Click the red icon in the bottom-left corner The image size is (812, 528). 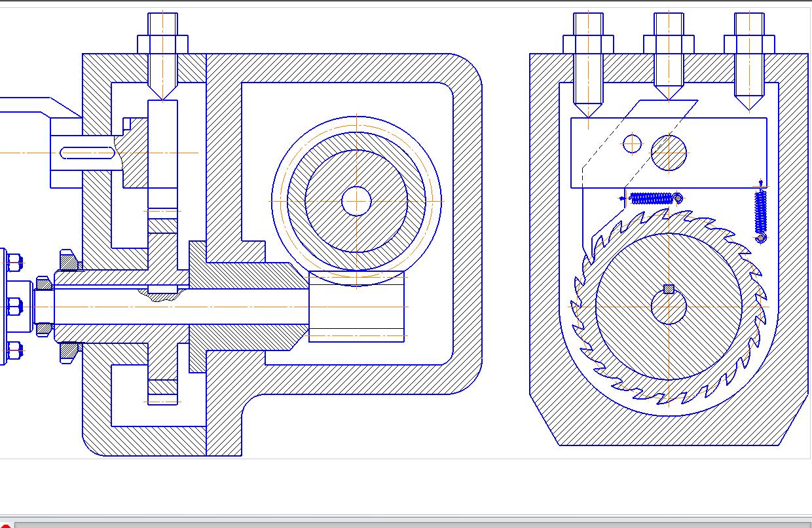5,523
